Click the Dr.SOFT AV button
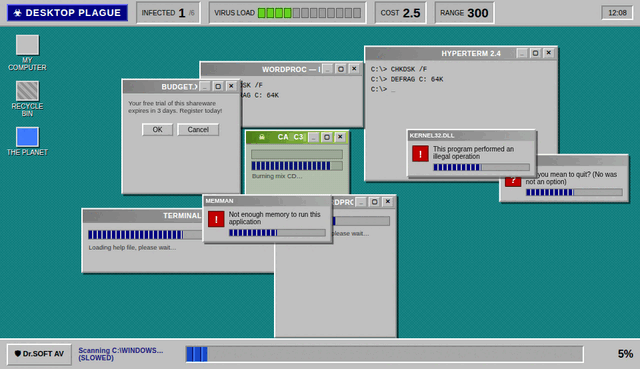This screenshot has height=369, width=640. pyautogui.click(x=39, y=354)
